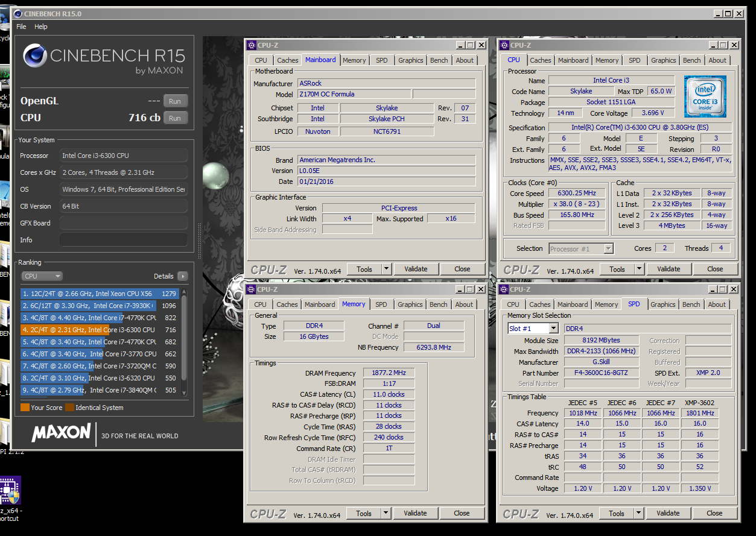Select ranking row i7-3840QM score 505
This screenshot has width=756, height=536.
point(100,390)
